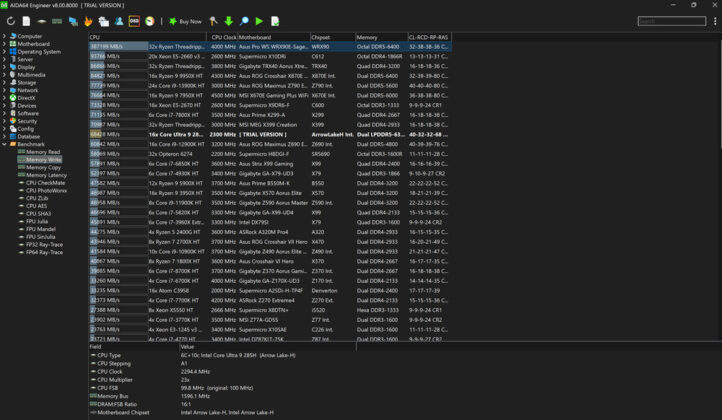Expand the Computer tree node
722x420 pixels.
[x=4, y=36]
